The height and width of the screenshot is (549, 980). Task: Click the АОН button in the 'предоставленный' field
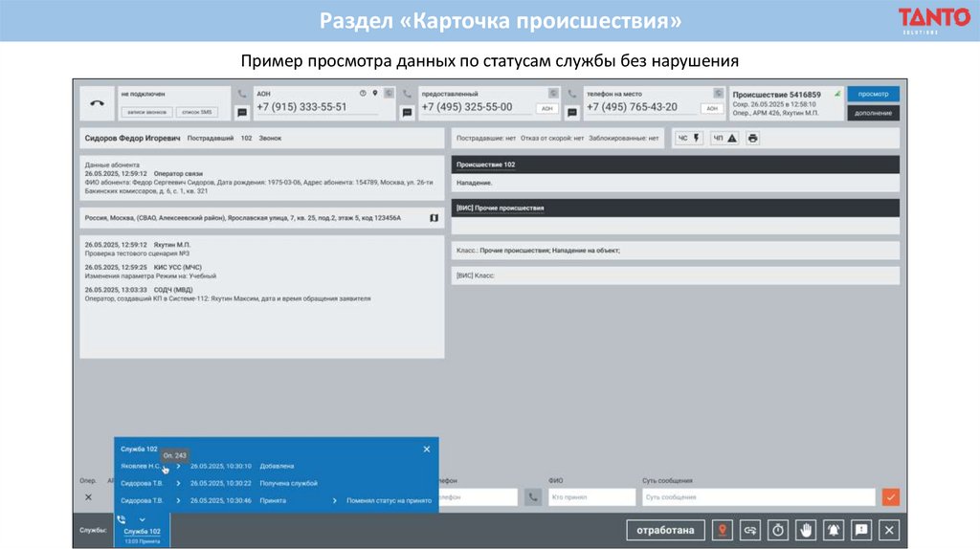click(x=546, y=109)
